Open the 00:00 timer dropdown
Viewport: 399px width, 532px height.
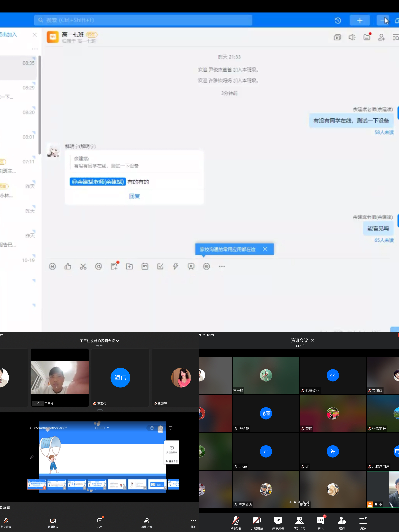pyautogui.click(x=102, y=428)
